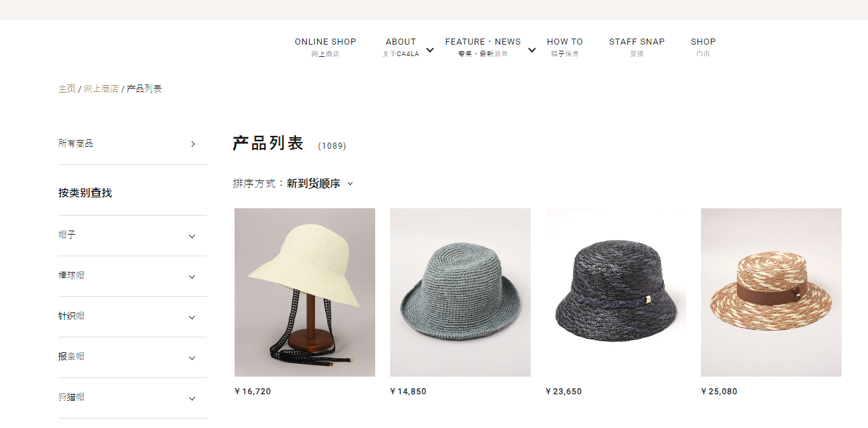Select the 所有商品 category link
868x428 pixels.
point(76,143)
